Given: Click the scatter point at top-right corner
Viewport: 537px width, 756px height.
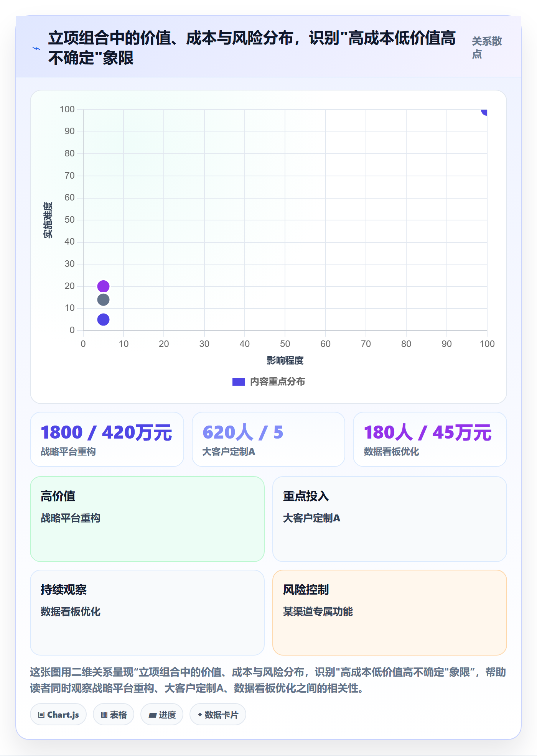Looking at the screenshot, I should (484, 112).
